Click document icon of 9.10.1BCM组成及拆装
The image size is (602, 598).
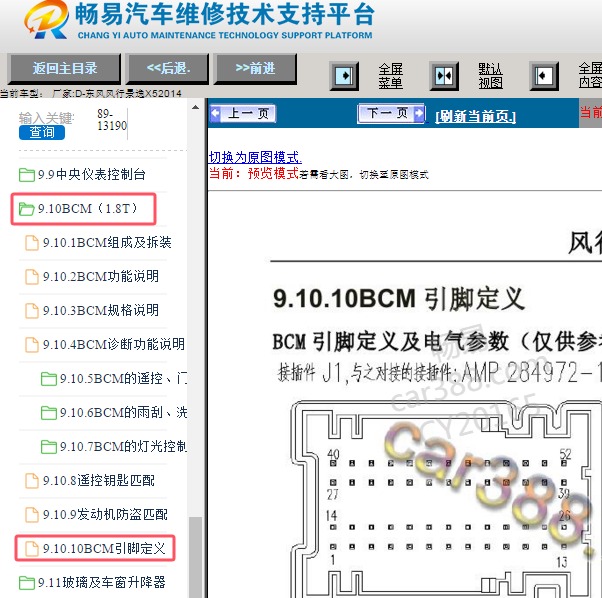pyautogui.click(x=32, y=243)
